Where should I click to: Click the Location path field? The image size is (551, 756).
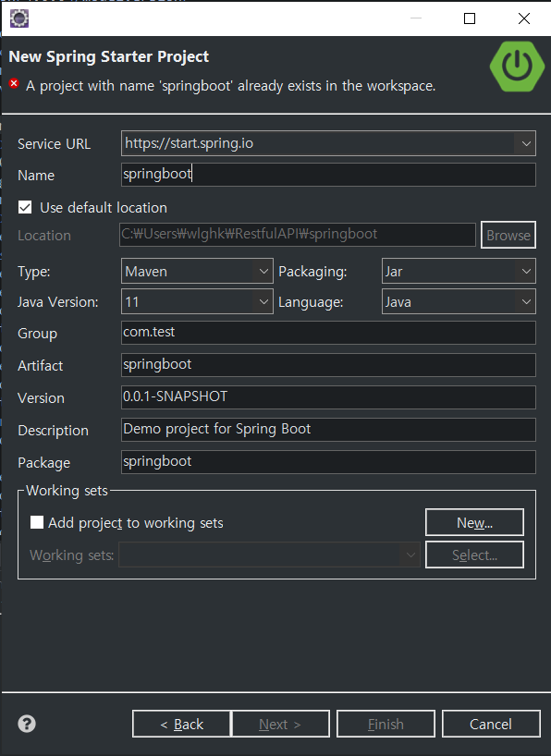pos(298,235)
